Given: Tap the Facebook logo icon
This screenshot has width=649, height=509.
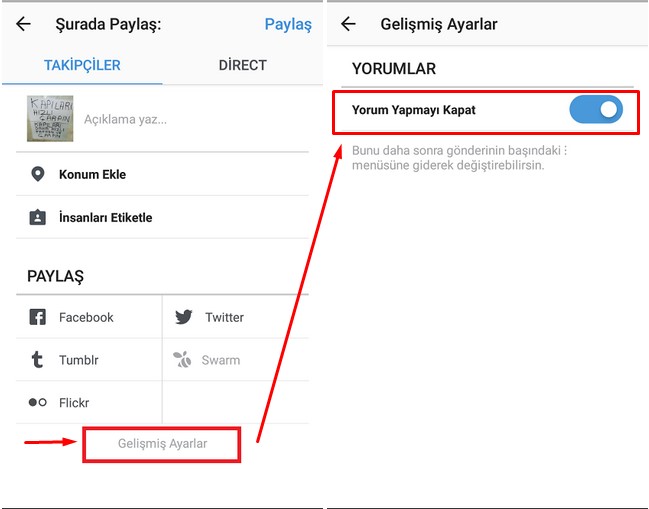Looking at the screenshot, I should pyautogui.click(x=38, y=317).
